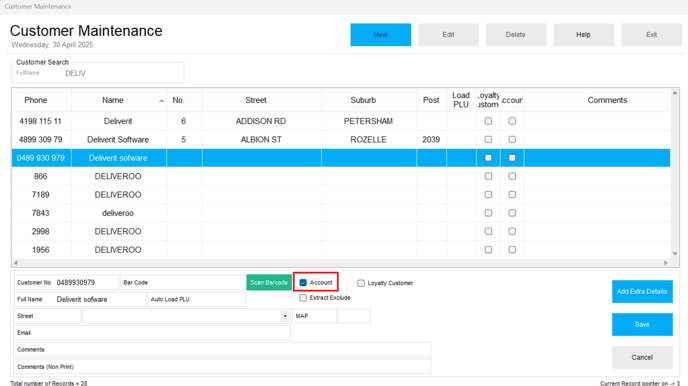Toggle loyalty checkbox for phone 1956 row
This screenshot has width=688, height=386.
click(488, 250)
